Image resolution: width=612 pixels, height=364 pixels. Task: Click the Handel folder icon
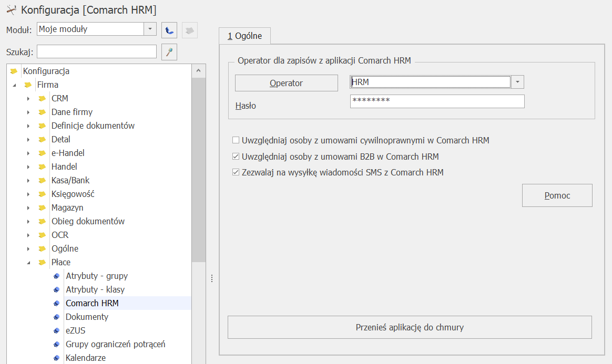(x=42, y=167)
